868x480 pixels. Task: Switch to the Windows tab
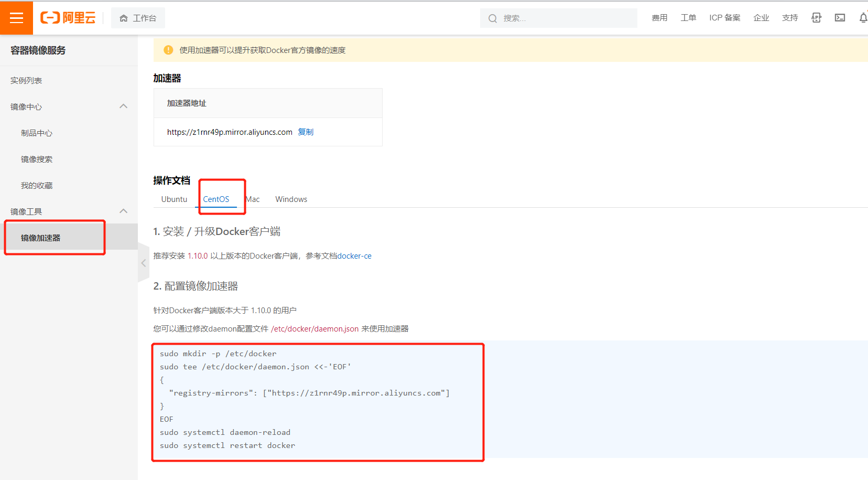(291, 199)
